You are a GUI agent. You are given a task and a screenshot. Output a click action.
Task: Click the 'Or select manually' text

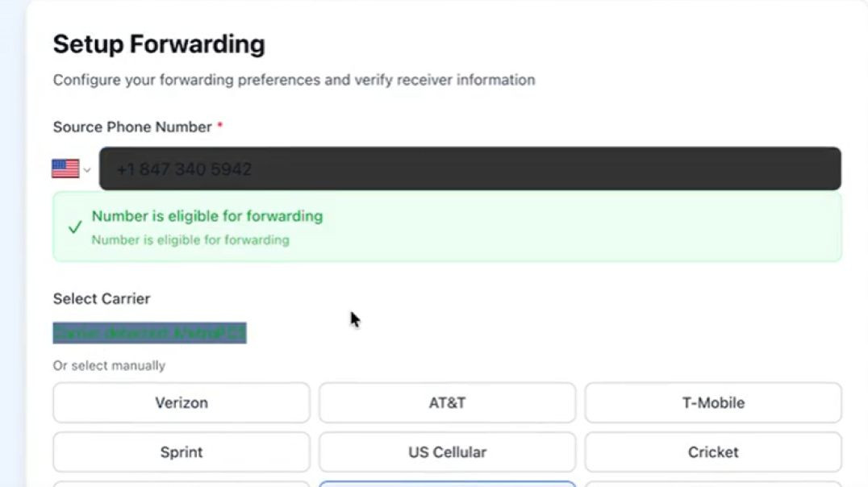[x=108, y=365]
